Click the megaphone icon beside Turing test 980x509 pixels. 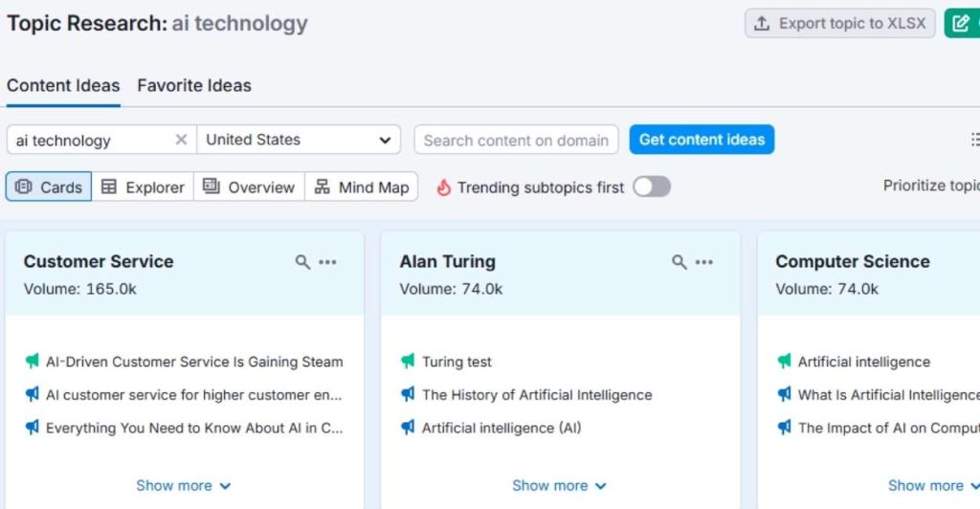click(408, 362)
